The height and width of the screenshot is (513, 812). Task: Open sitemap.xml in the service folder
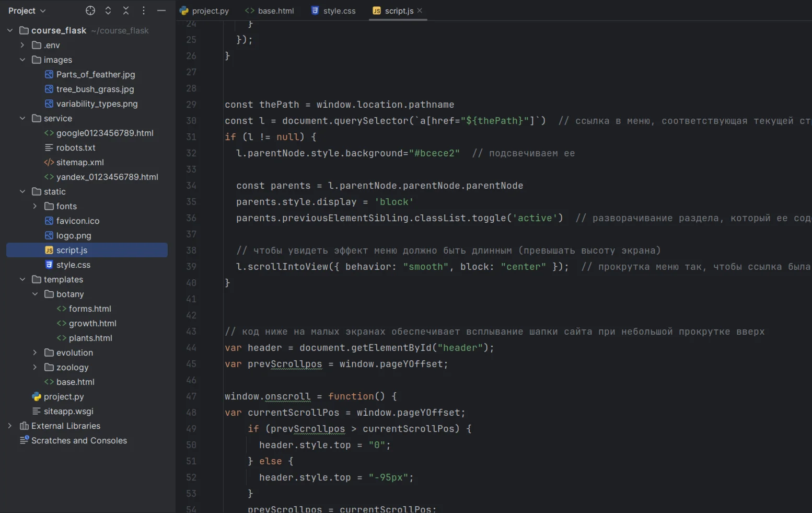(80, 162)
